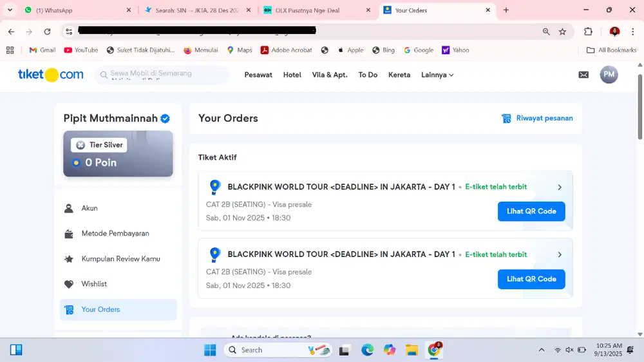644x362 pixels.
Task: Click the tiket.com logo
Action: point(50,75)
